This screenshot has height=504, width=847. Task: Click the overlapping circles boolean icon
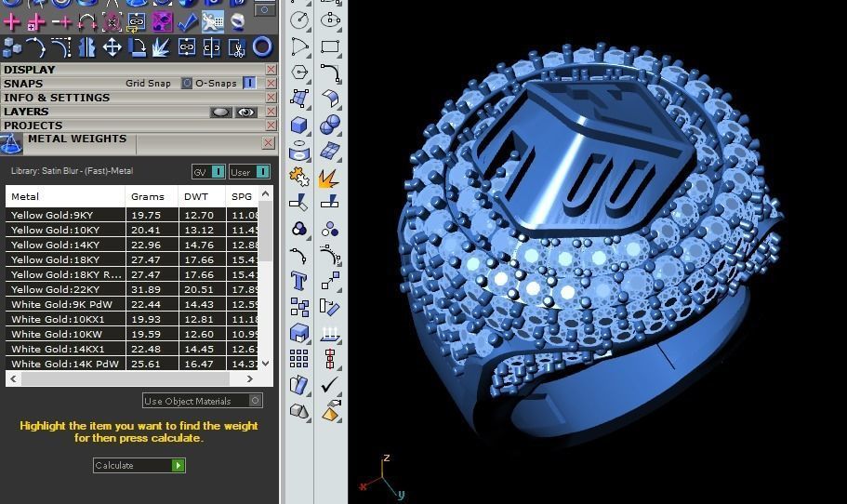299,229
